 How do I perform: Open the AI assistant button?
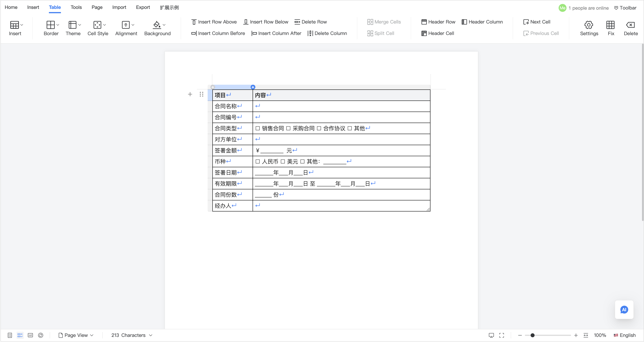click(x=624, y=310)
